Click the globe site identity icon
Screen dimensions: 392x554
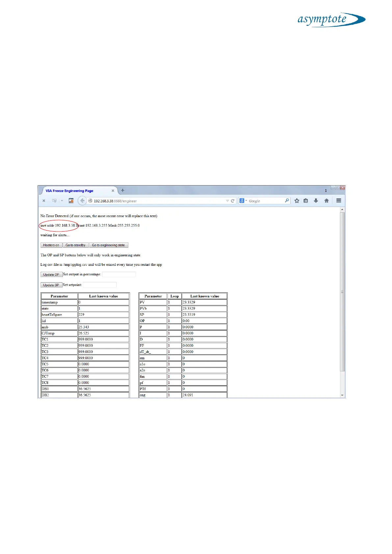90,201
